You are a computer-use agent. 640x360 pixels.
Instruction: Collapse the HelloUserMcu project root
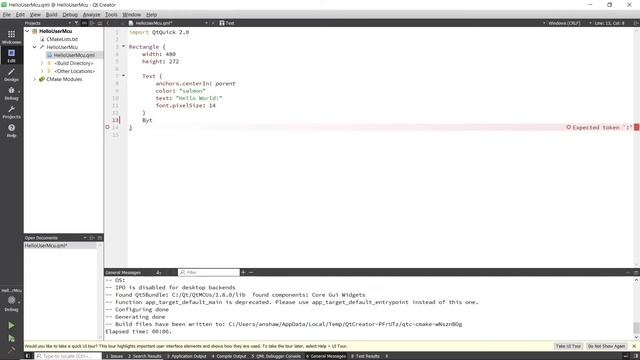tap(27, 31)
